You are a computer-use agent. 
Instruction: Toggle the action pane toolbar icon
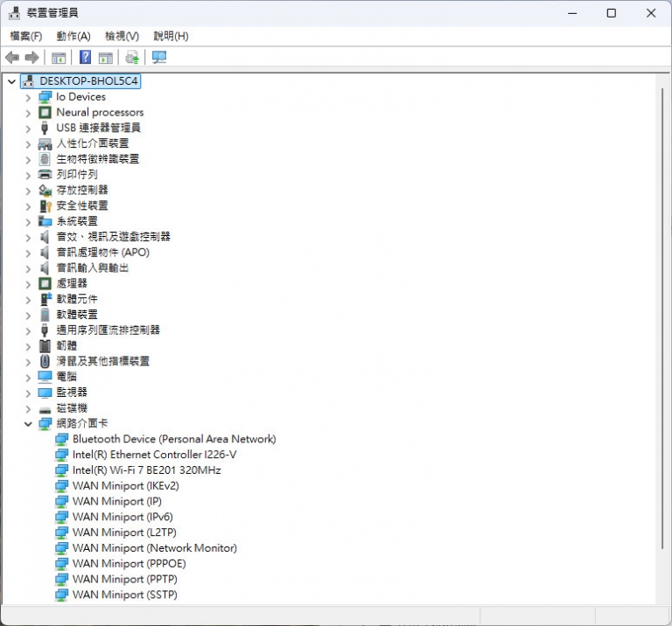[x=105, y=58]
